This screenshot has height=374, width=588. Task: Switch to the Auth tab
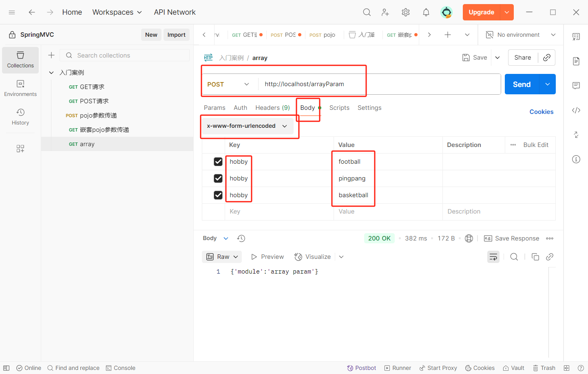[240, 108]
